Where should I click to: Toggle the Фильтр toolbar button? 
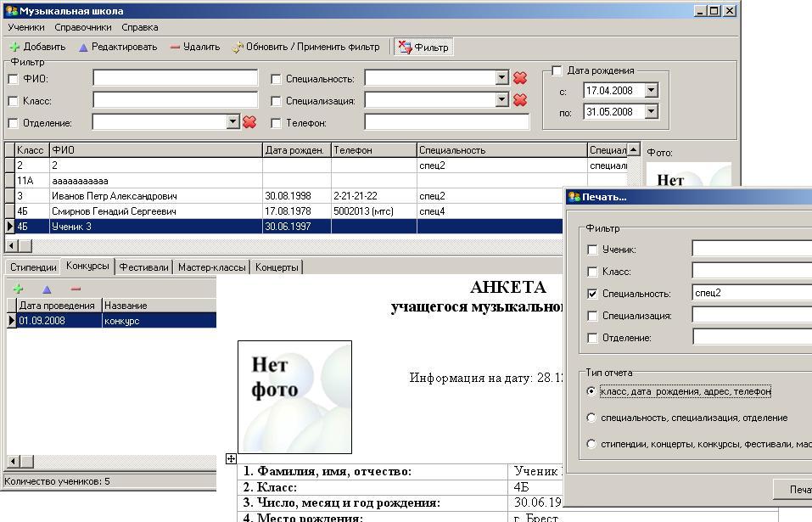(423, 48)
